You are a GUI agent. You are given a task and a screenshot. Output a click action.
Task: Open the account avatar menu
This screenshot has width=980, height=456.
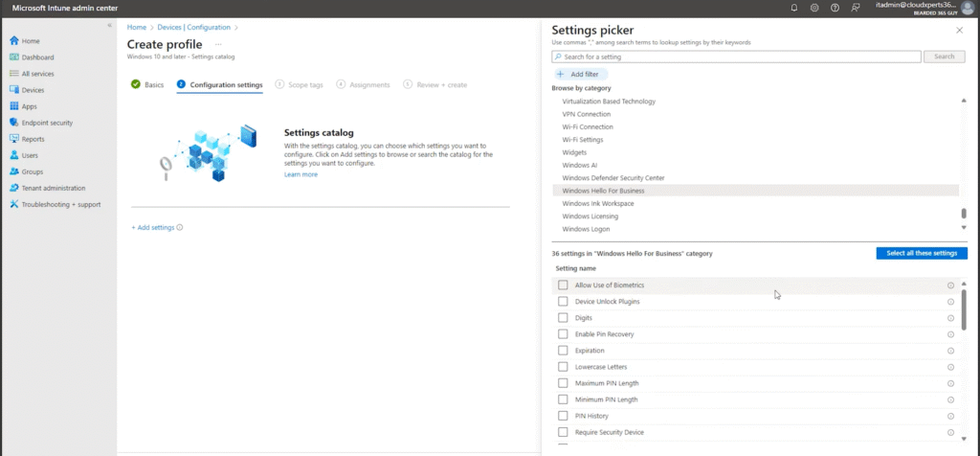pyautogui.click(x=968, y=8)
